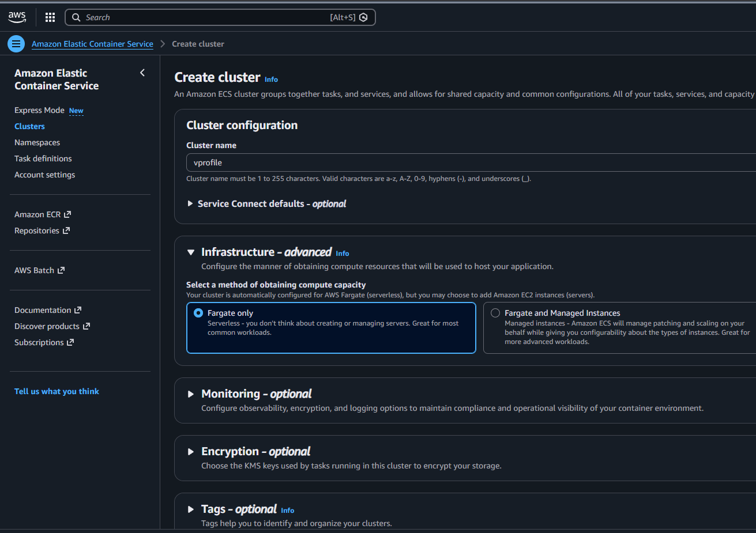Expand the Tags optional section
The width and height of the screenshot is (756, 533).
point(191,509)
